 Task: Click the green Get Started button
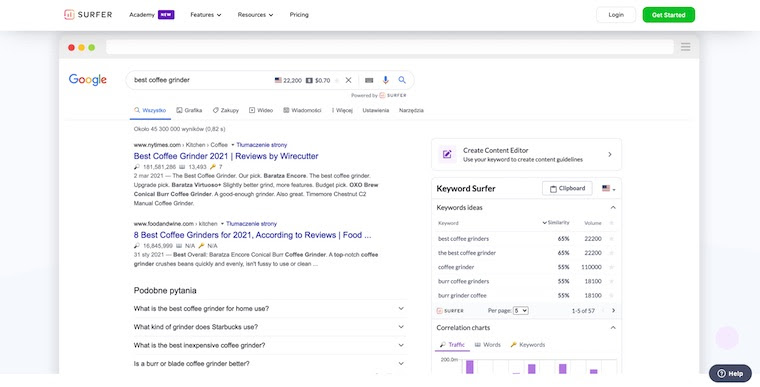[x=668, y=15]
